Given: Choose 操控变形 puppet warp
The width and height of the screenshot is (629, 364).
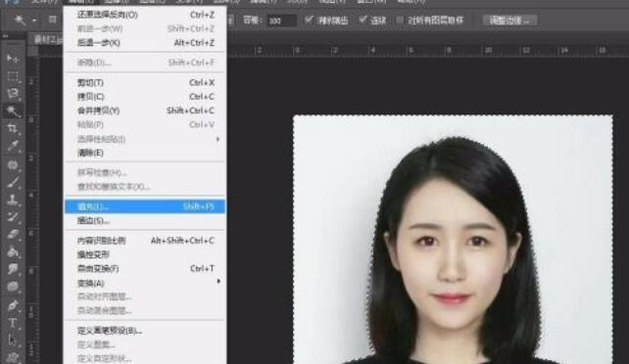Looking at the screenshot, I should coord(145,254).
